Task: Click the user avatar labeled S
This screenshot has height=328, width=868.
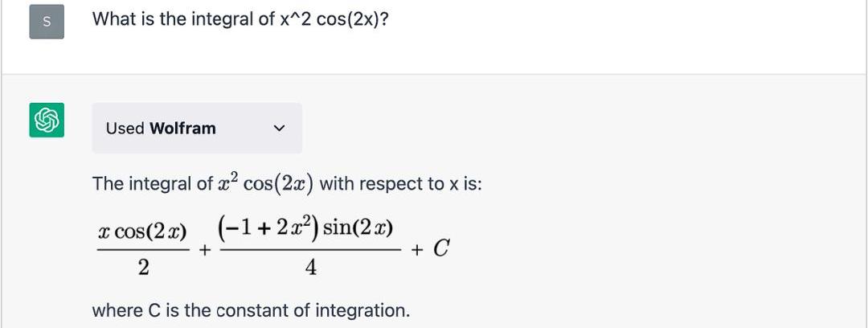Action: pos(46,23)
